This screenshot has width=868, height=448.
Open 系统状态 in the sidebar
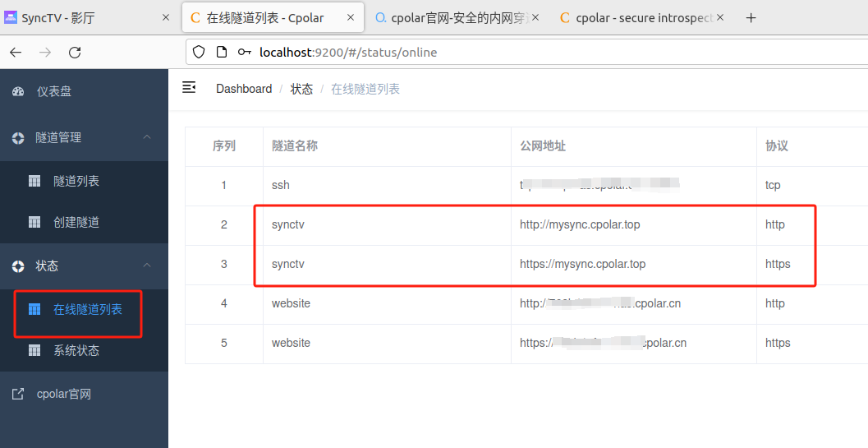pos(84,350)
